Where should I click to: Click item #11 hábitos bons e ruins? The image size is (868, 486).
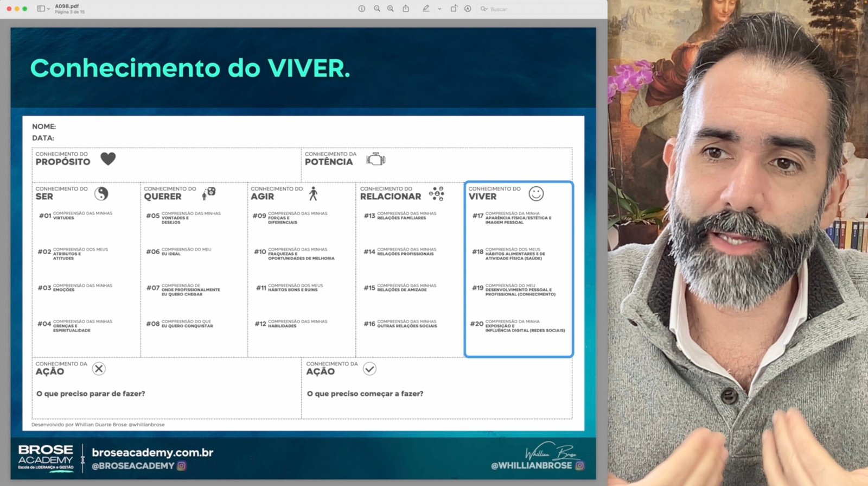[x=289, y=287]
